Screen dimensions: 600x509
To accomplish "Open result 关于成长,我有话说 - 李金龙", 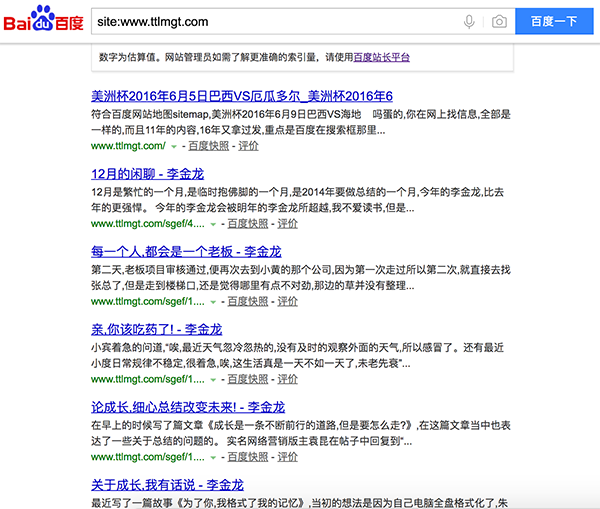I will (167, 485).
